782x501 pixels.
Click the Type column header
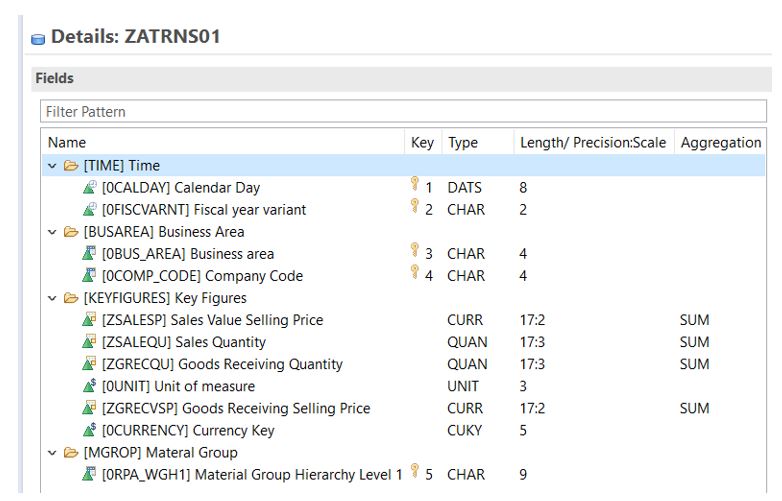pos(463,143)
